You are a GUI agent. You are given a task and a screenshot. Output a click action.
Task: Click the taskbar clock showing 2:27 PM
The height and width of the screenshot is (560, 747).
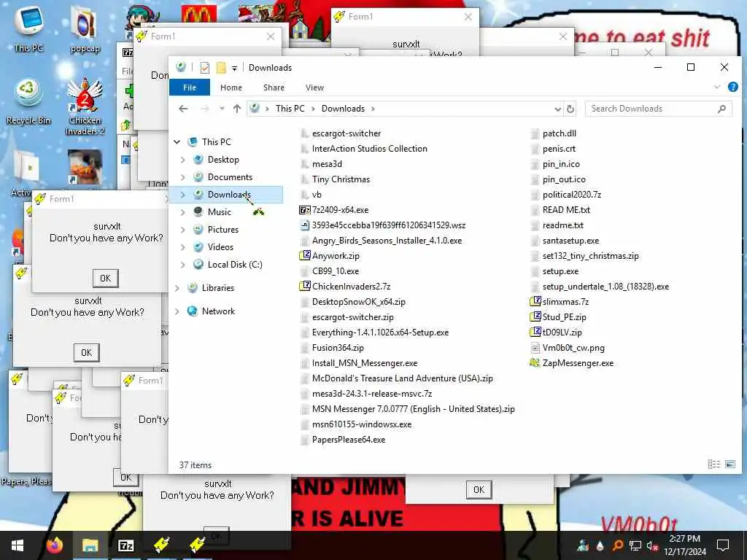(x=684, y=545)
